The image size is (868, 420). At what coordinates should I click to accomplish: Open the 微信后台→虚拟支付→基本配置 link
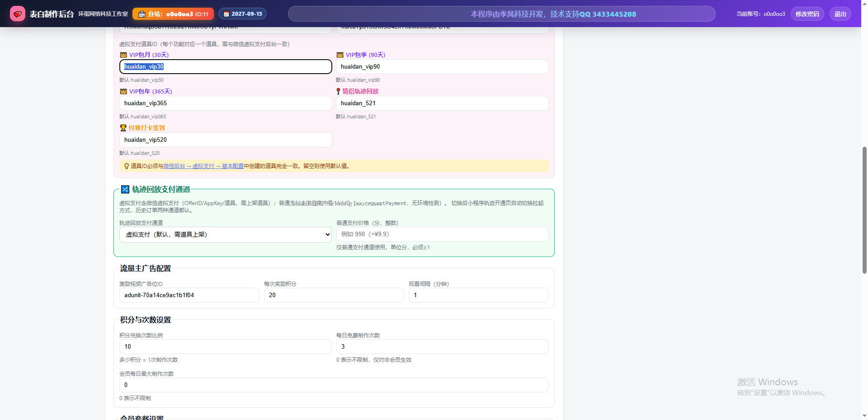pyautogui.click(x=203, y=166)
